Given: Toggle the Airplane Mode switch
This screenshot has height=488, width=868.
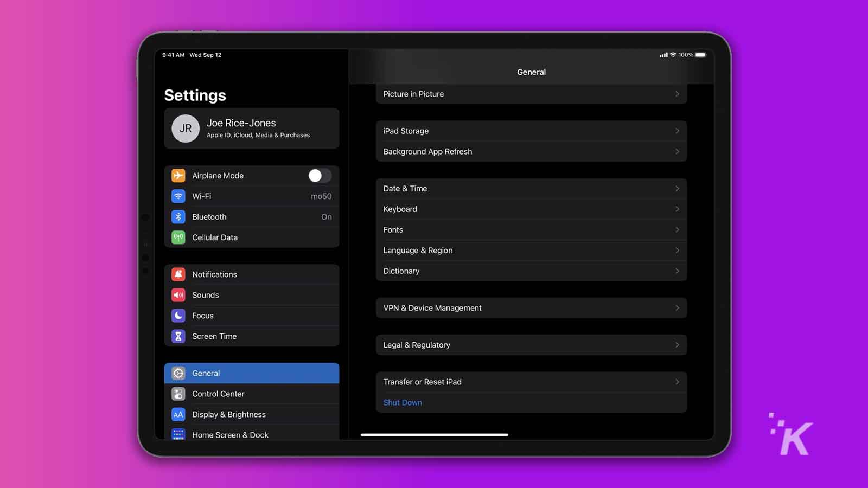Looking at the screenshot, I should point(320,176).
